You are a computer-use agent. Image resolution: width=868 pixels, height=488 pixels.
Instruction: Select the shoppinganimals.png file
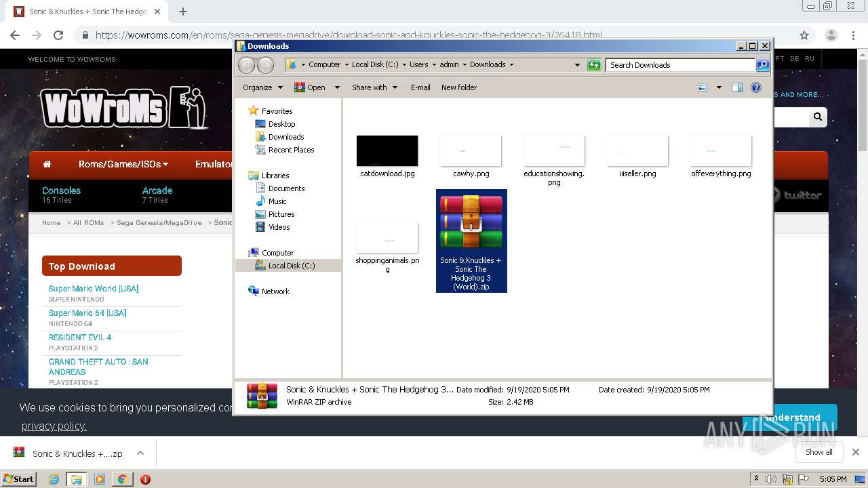[387, 247]
